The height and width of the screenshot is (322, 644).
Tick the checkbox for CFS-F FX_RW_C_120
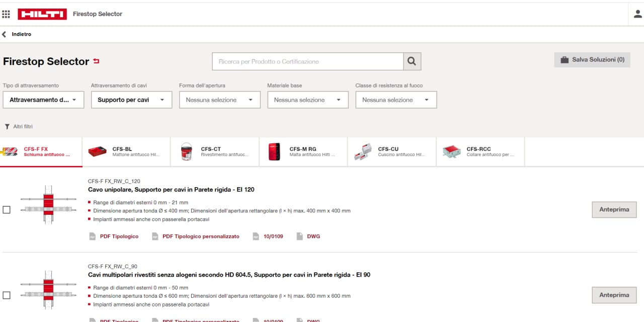[x=7, y=210]
